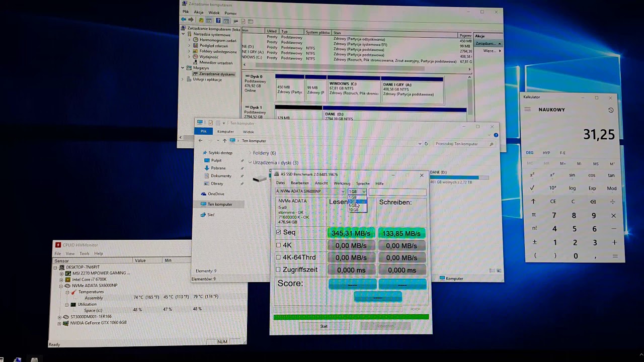This screenshot has width=644, height=362.
Task: Click the Explorer up-arrow navigation icon
Action: (x=224, y=141)
